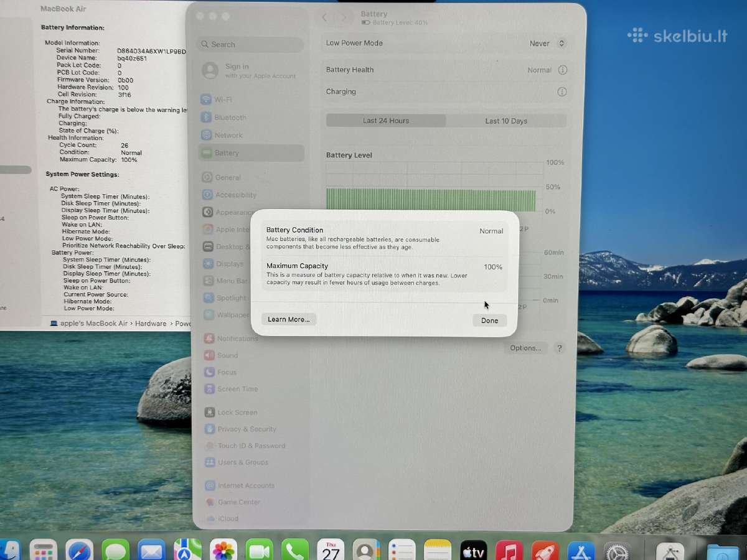This screenshot has height=560, width=747.
Task: Open Learn More… in the dialog
Action: point(289,319)
